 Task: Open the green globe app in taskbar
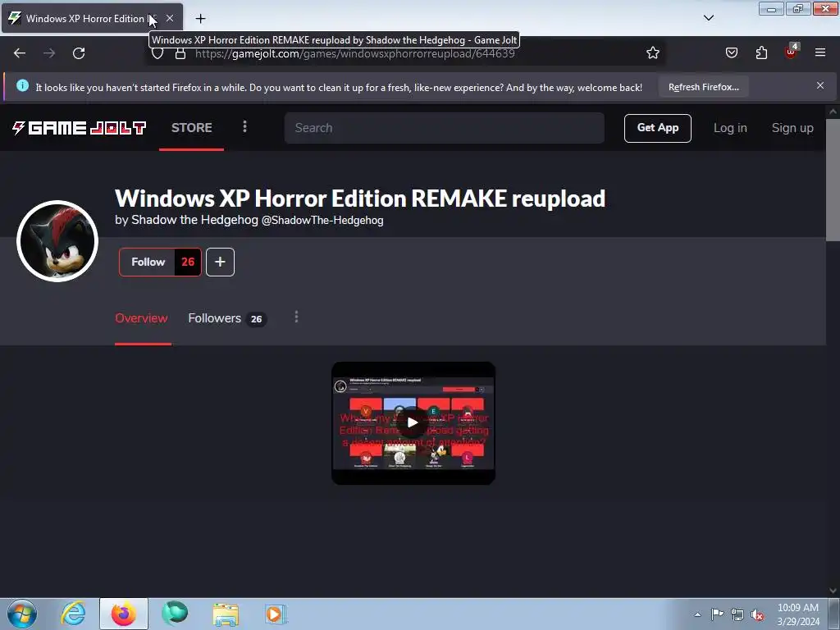[x=175, y=614]
